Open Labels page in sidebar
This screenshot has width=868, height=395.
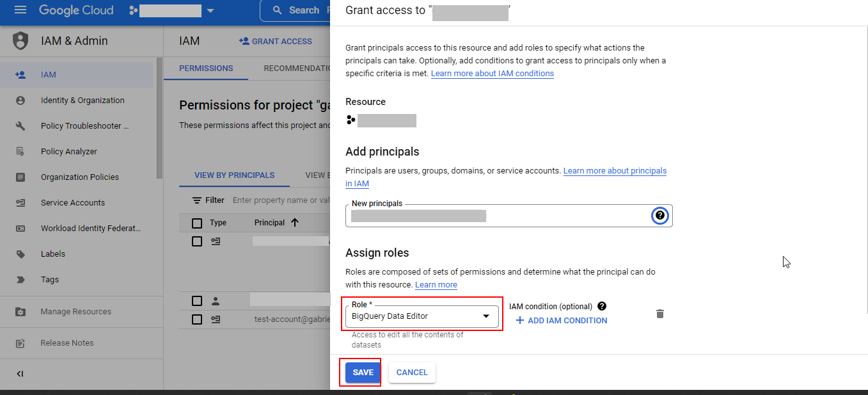[x=53, y=254]
